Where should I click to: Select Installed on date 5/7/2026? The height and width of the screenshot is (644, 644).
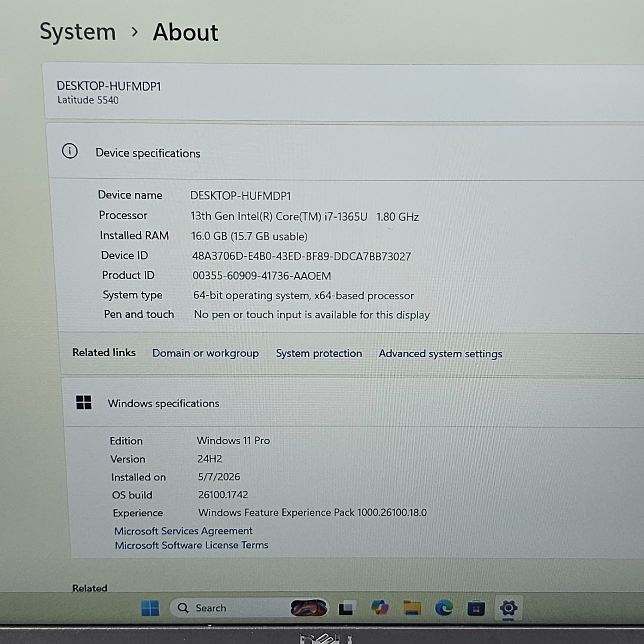click(x=219, y=477)
